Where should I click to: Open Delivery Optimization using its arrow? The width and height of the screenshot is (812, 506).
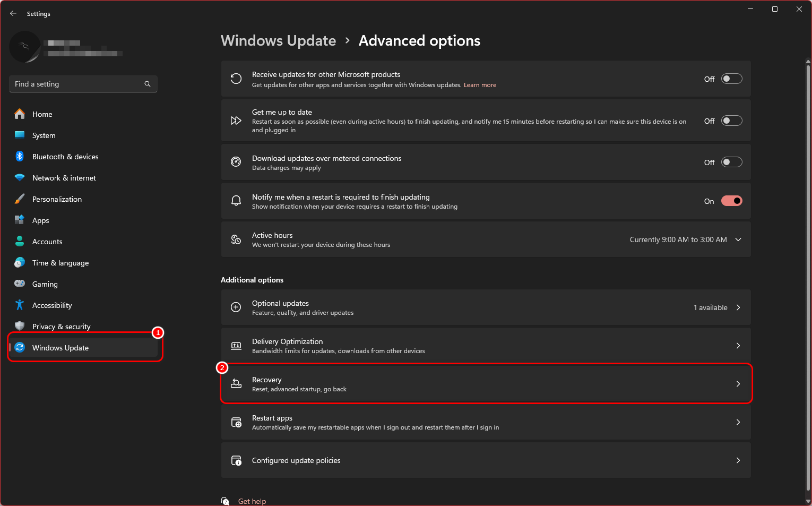click(738, 346)
